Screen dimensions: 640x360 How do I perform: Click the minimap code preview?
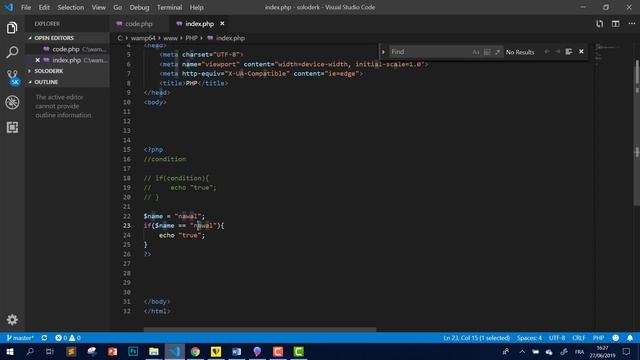(607, 53)
